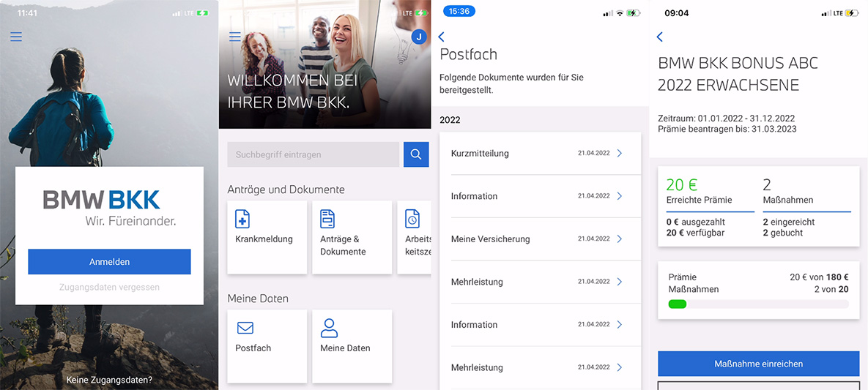Click the Krankmeldung document icon
This screenshot has width=868, height=390.
point(242,219)
